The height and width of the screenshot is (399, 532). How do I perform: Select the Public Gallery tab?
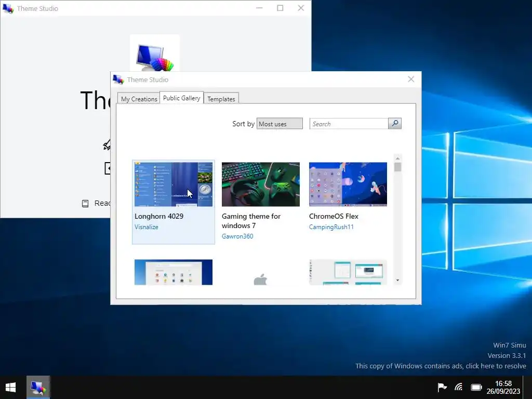point(181,98)
